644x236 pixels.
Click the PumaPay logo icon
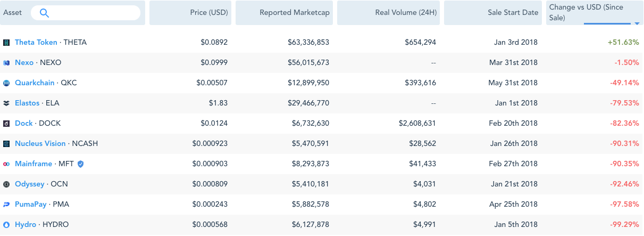(x=6, y=205)
